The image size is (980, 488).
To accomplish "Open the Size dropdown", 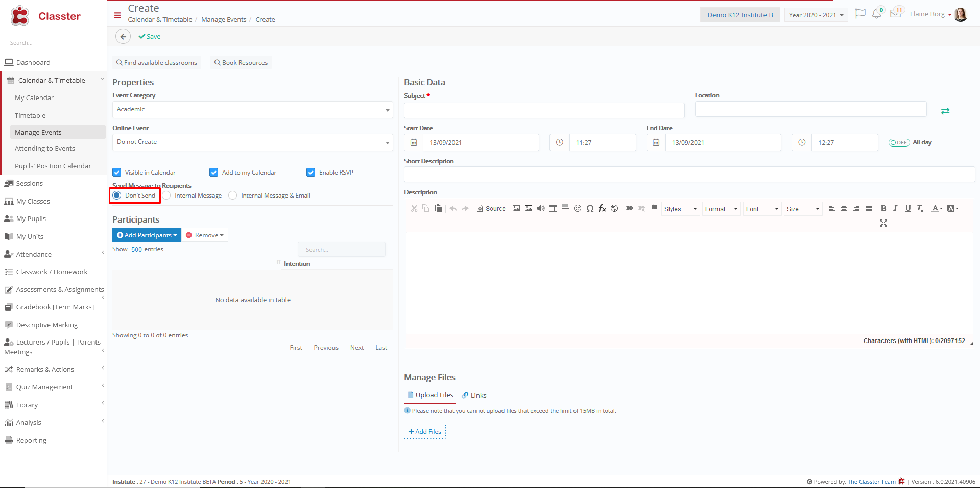I will (x=803, y=209).
